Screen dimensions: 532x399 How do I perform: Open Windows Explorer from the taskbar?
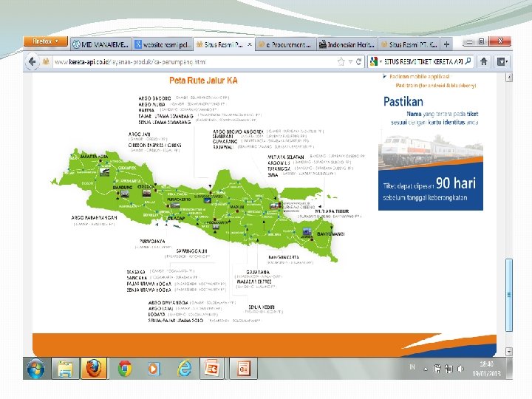click(65, 369)
